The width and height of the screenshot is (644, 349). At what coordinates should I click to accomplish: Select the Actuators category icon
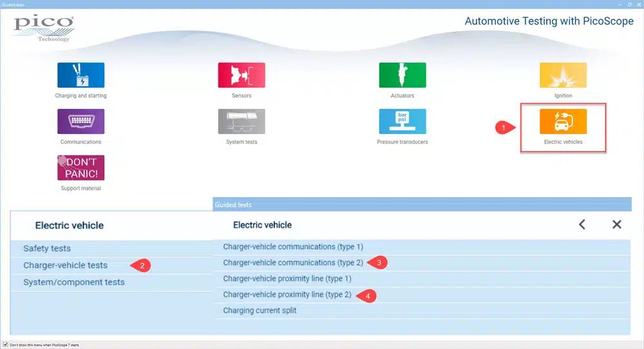402,75
